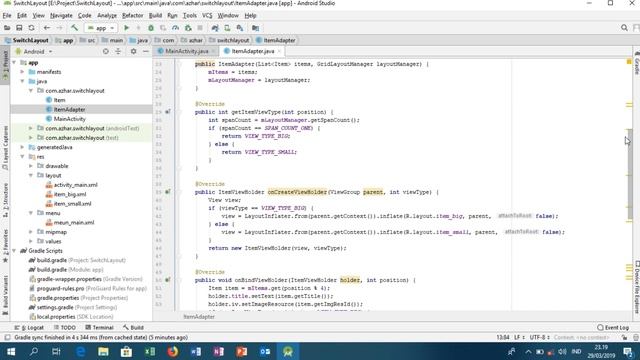This screenshot has width=640, height=360.
Task: Open Windows Start menu
Action: click(x=11, y=351)
